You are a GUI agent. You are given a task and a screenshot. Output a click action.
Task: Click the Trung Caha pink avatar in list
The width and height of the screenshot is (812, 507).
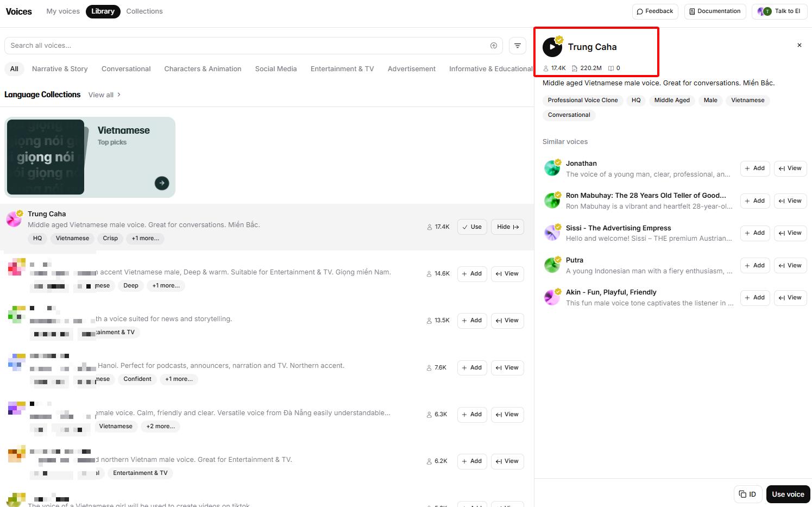point(14,219)
